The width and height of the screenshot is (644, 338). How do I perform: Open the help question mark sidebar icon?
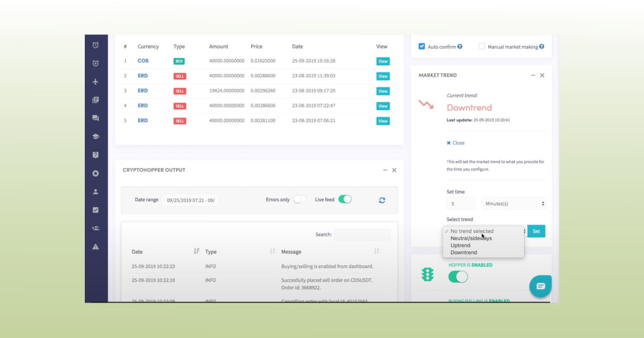(96, 155)
